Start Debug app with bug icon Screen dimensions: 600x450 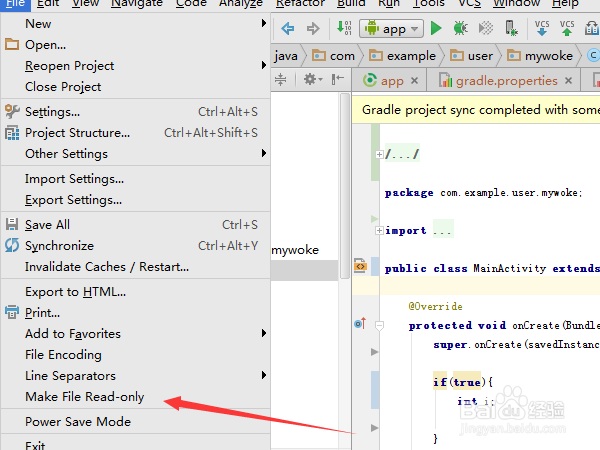460,28
